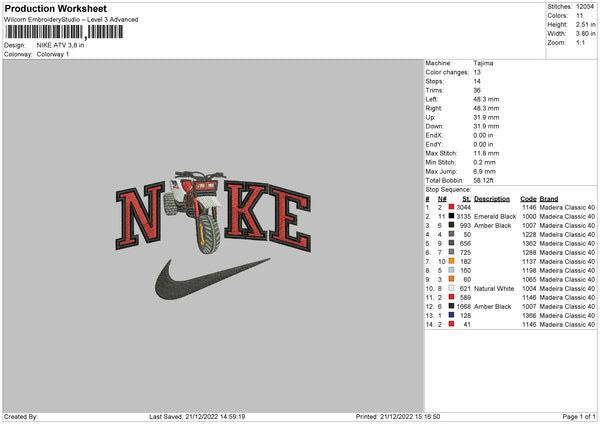Click the 'Printed: 21/12/2022 15:16:50' text

tap(398, 416)
